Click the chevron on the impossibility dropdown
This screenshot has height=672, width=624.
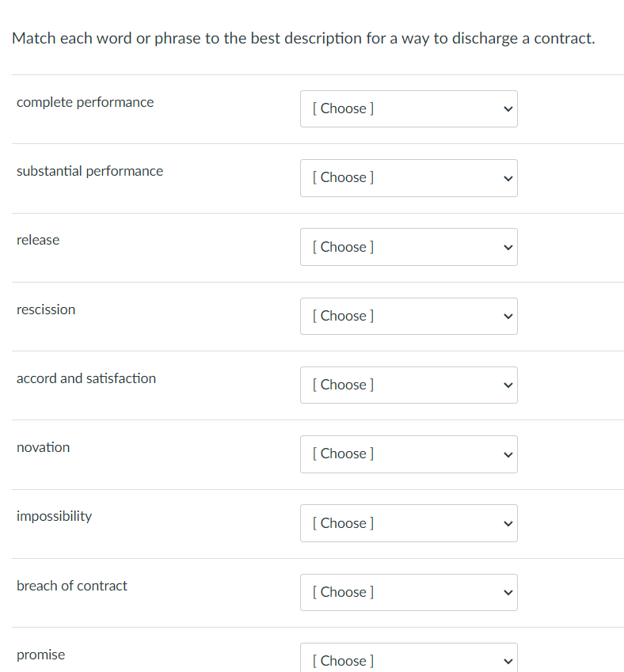tap(506, 523)
